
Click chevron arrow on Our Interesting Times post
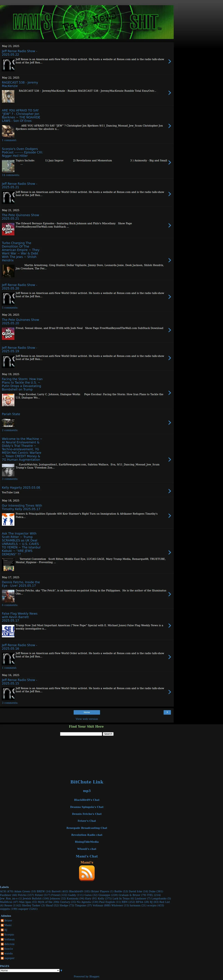coord(170,516)
